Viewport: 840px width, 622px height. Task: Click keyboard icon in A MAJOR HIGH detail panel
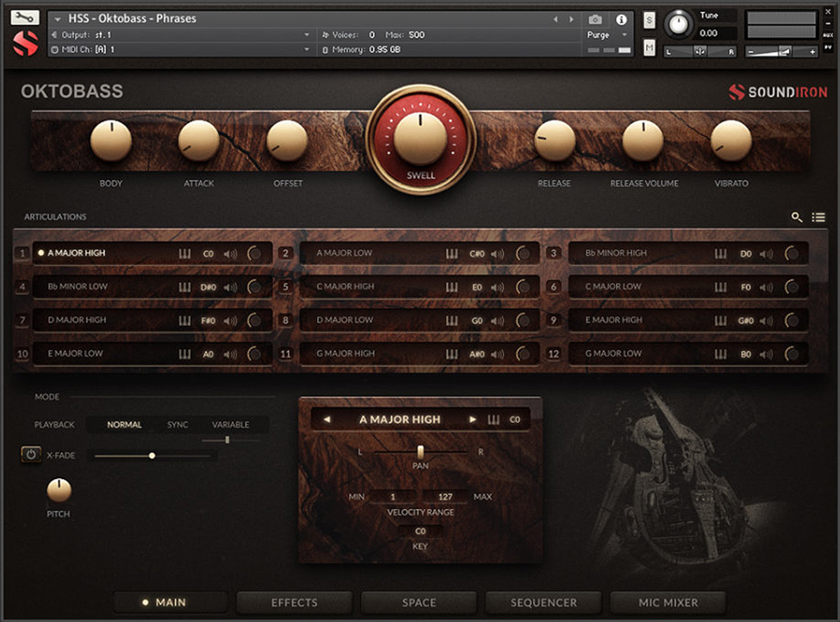(494, 420)
